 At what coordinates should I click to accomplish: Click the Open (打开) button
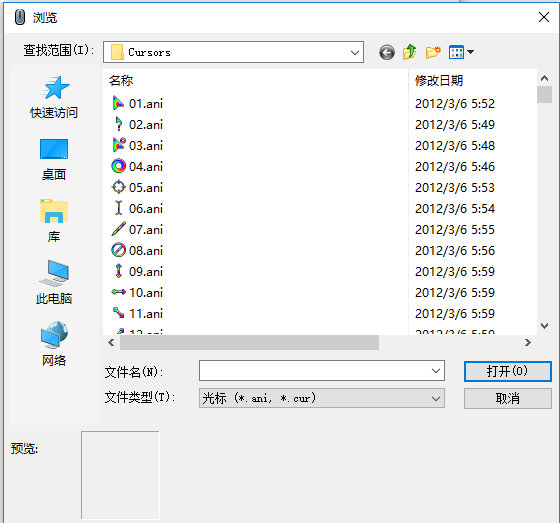coord(508,371)
